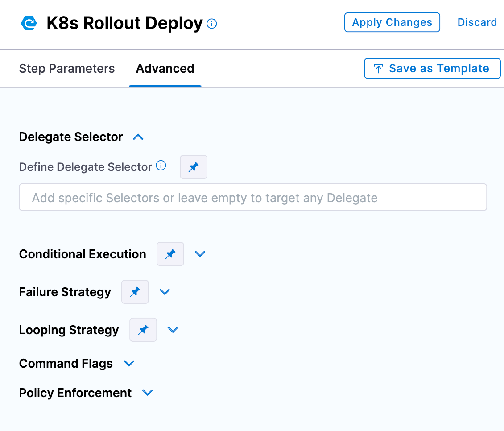Image resolution: width=504 pixels, height=431 pixels.
Task: Open Policy Enforcement section via chevron
Action: (148, 393)
